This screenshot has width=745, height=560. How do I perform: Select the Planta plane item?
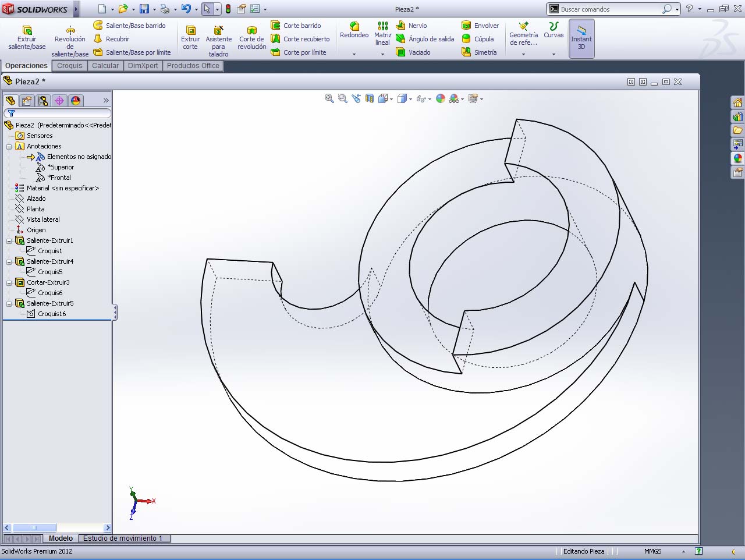click(30, 209)
